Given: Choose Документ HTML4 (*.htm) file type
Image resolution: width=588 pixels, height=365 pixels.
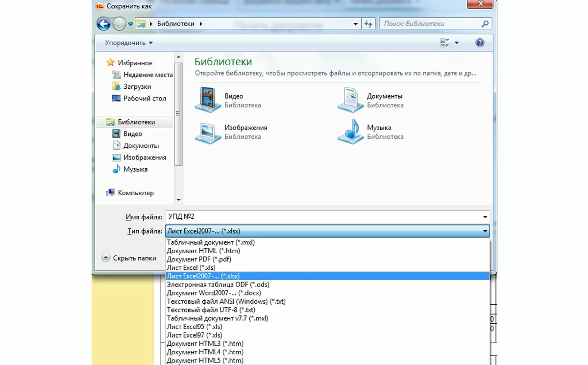Looking at the screenshot, I should pos(327,352).
